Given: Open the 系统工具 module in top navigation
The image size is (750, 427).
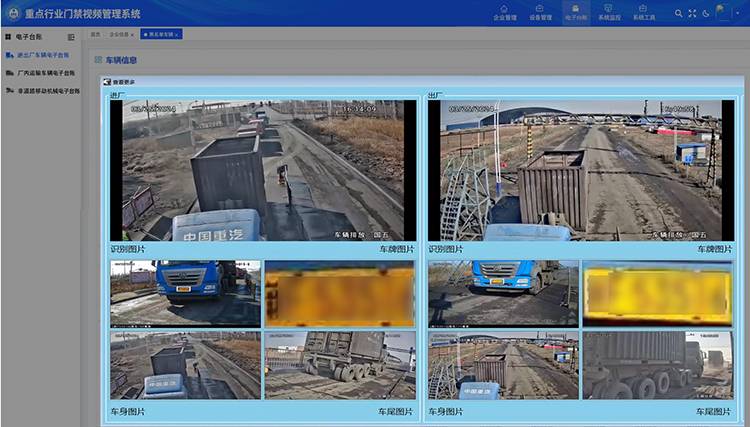Looking at the screenshot, I should (x=645, y=13).
